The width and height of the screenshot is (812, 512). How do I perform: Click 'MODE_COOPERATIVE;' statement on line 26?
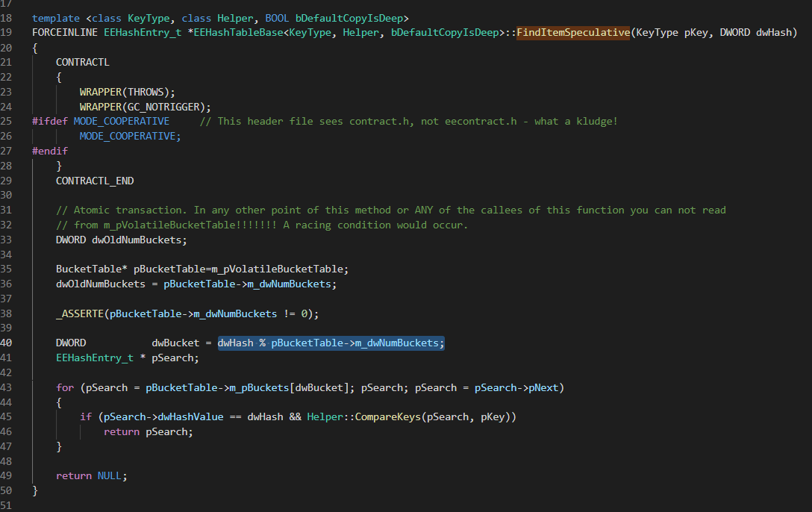click(131, 136)
